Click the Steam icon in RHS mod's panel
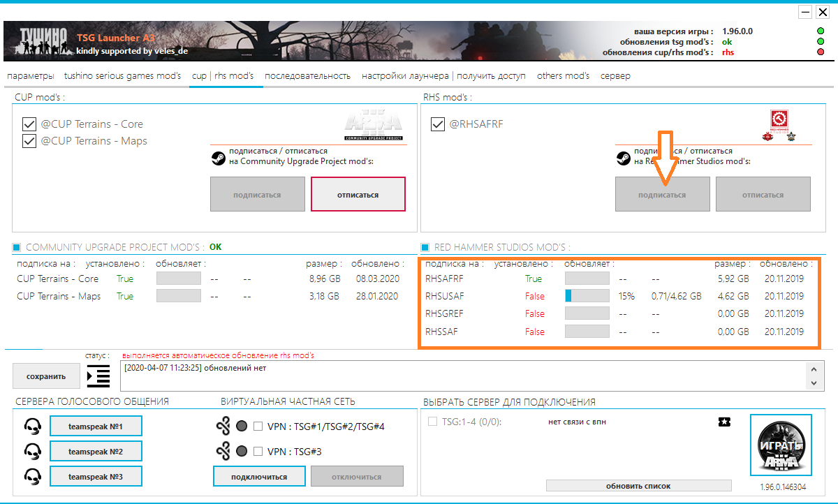 [623, 158]
